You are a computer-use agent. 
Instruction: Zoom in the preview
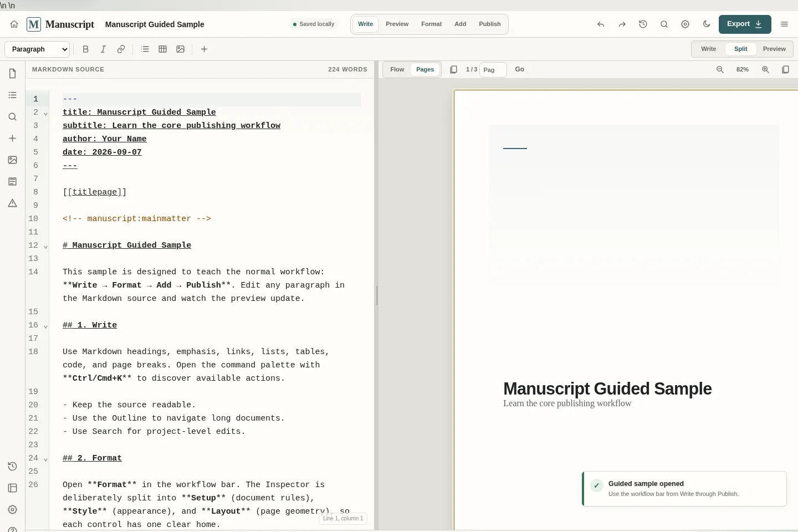[765, 70]
